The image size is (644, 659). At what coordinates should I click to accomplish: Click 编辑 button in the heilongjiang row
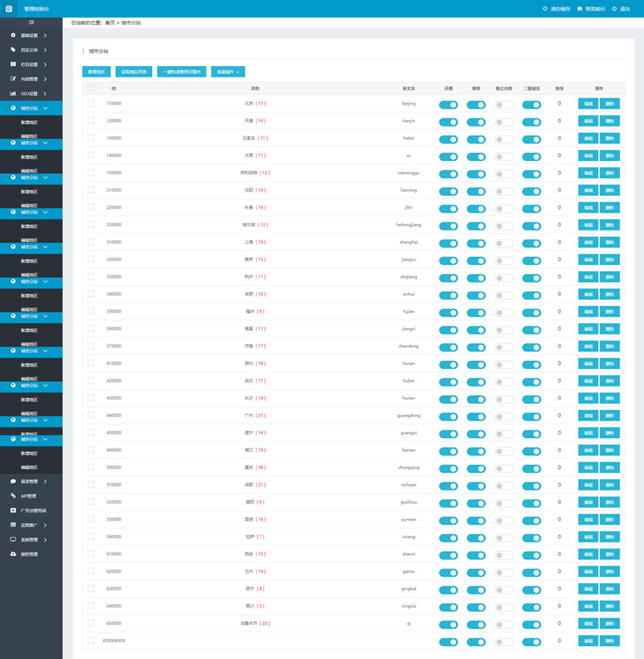(x=588, y=225)
